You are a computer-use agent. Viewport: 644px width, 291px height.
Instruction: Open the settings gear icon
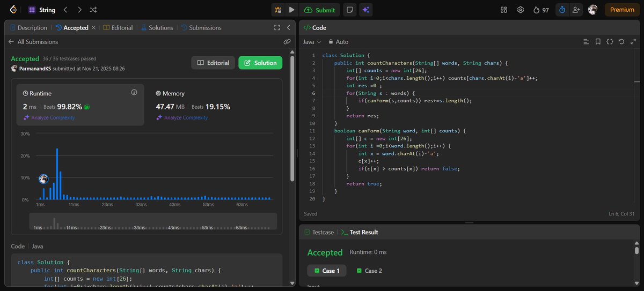[x=520, y=10]
